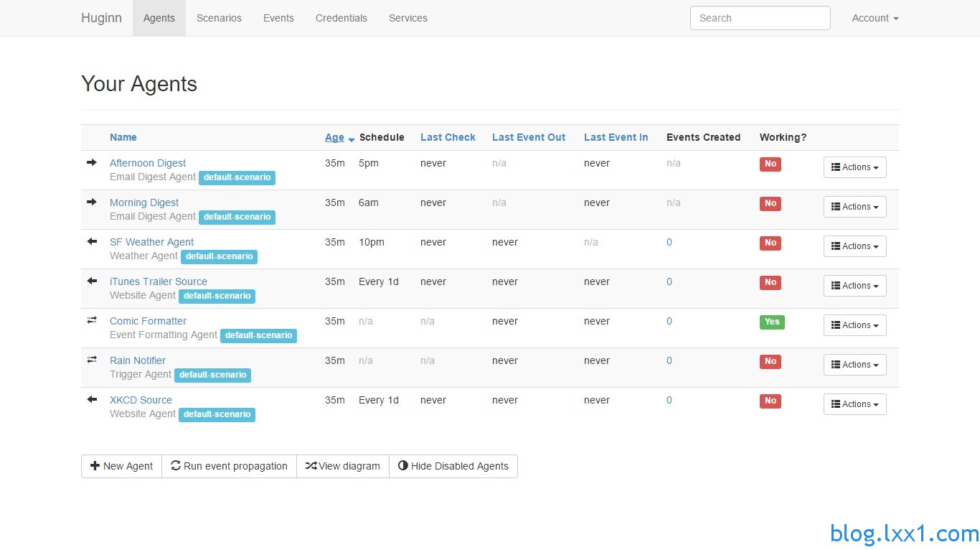This screenshot has height=550, width=980.
Task: Click the arrow icon beside Afternoon Digest
Action: (92, 162)
